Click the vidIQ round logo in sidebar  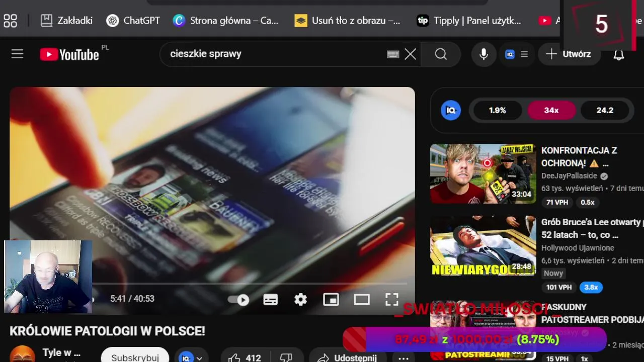451,110
